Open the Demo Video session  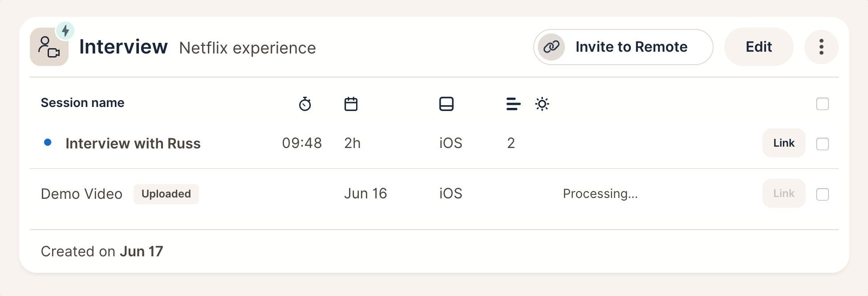coord(81,194)
